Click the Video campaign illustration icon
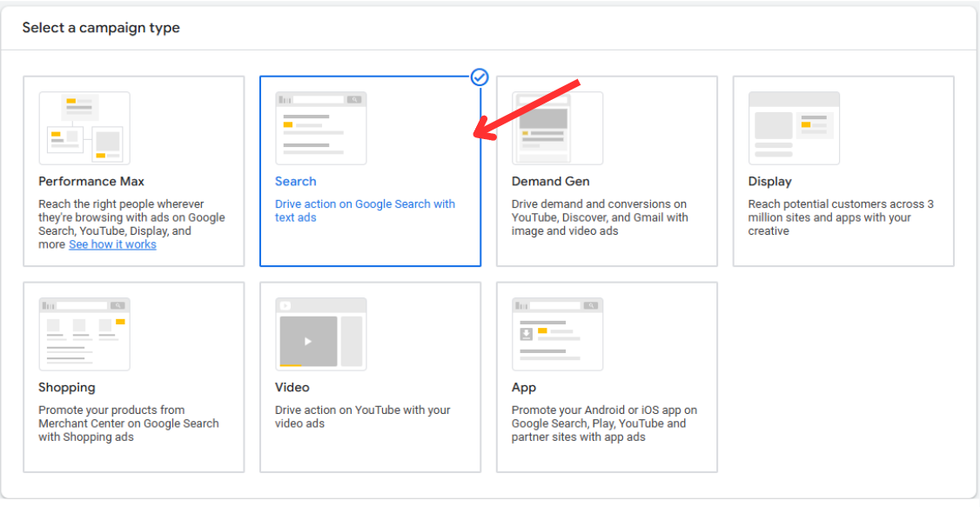Screen dimensions: 980x507 (320, 334)
